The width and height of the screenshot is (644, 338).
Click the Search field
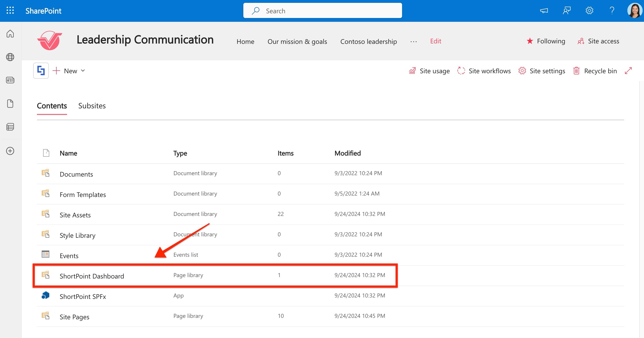(322, 10)
